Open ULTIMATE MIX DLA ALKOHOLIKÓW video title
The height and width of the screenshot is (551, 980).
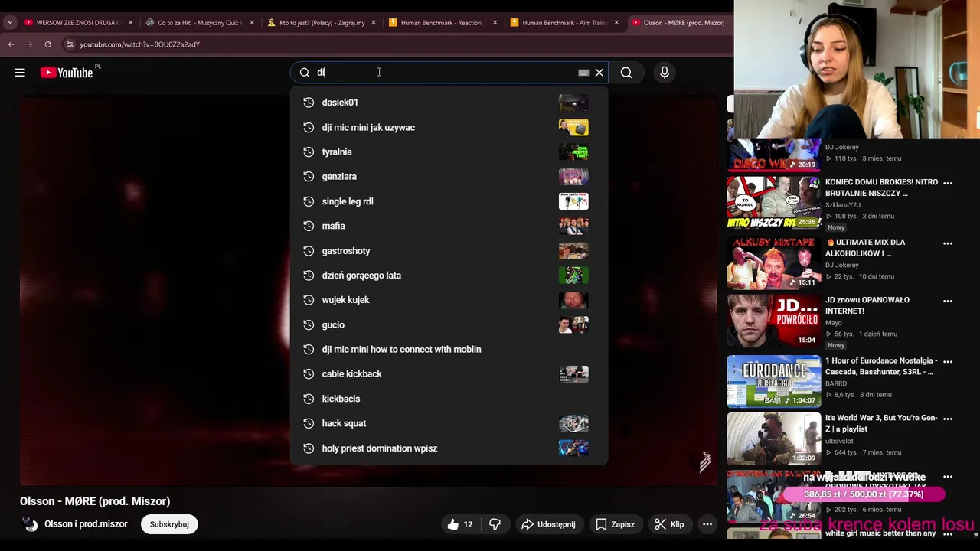[x=865, y=248]
